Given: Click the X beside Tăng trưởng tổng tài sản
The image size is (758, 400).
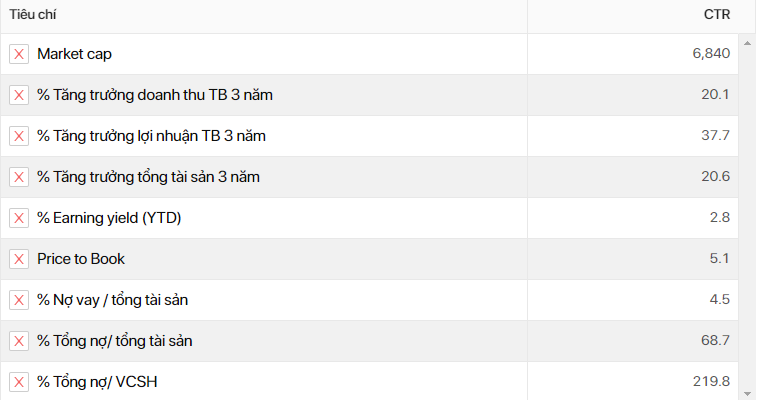Looking at the screenshot, I should [x=19, y=177].
